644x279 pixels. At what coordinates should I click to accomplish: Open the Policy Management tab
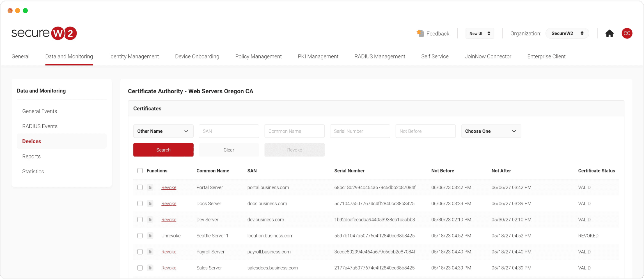point(258,56)
